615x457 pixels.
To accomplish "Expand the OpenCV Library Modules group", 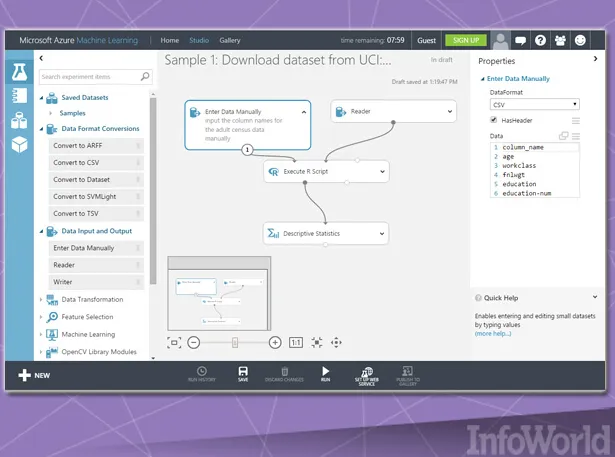I will (41, 352).
